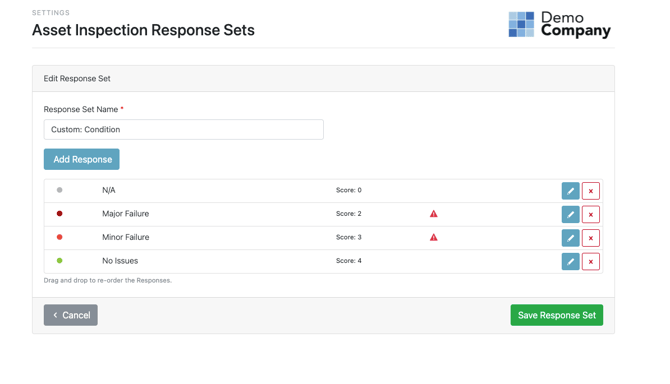This screenshot has width=670, height=384.
Task: Click the red dot for Minor Failure
Action: (x=59, y=237)
